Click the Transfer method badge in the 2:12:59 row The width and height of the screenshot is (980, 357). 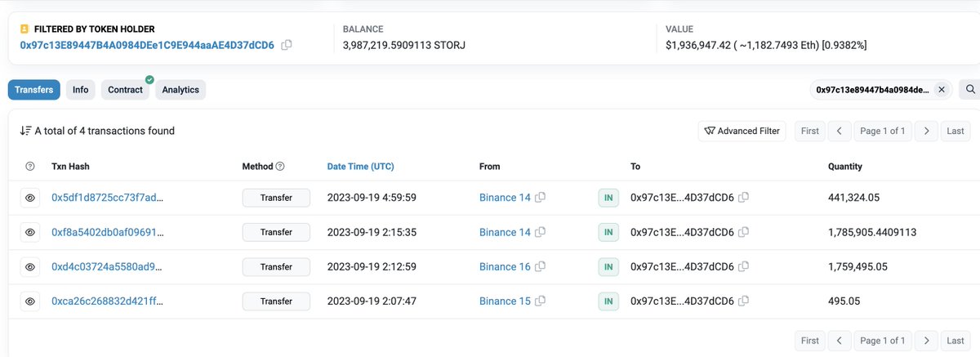point(276,267)
